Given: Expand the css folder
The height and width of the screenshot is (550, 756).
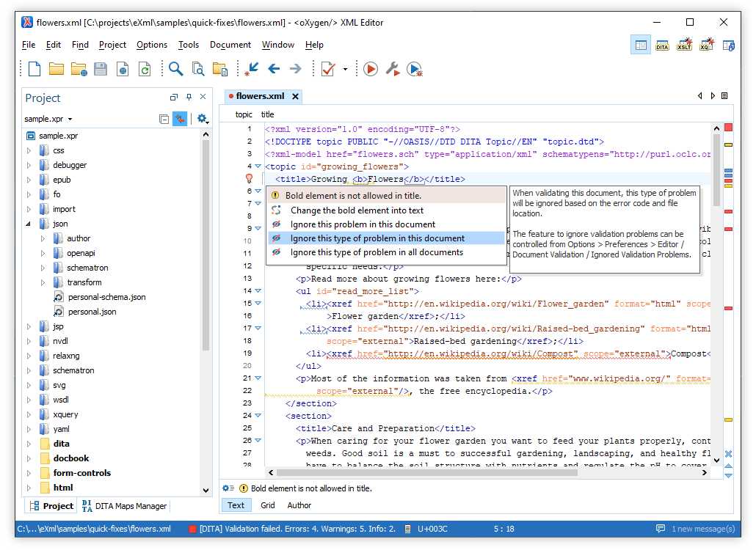Looking at the screenshot, I should [29, 151].
